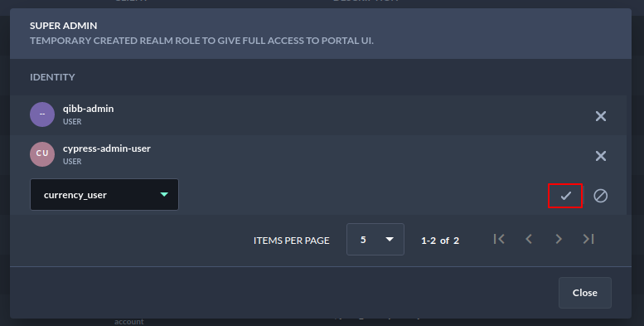Open the items per page dropdown
Viewport: 644px width, 326px height.
coord(375,239)
